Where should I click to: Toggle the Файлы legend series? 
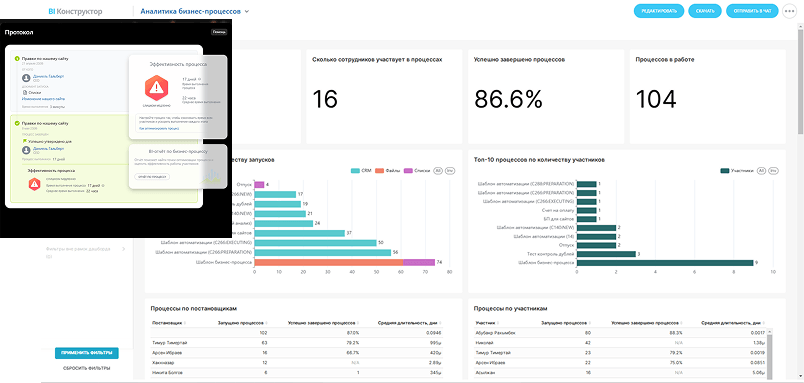[387, 171]
